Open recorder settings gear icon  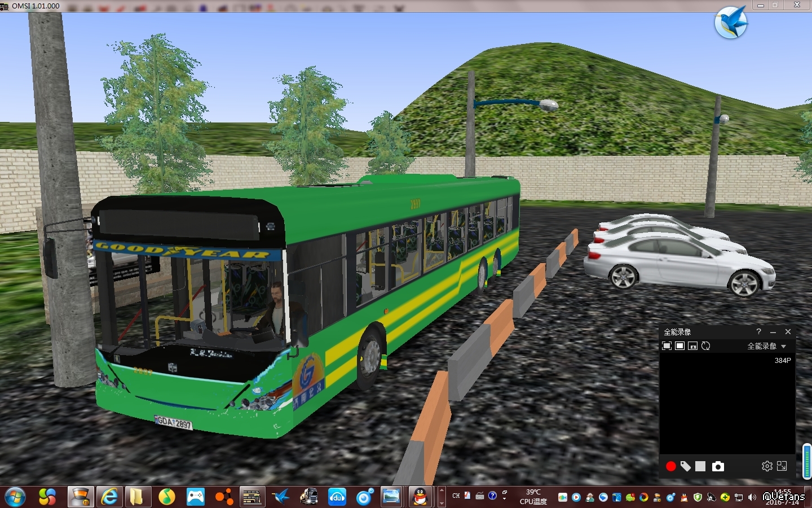pos(767,466)
